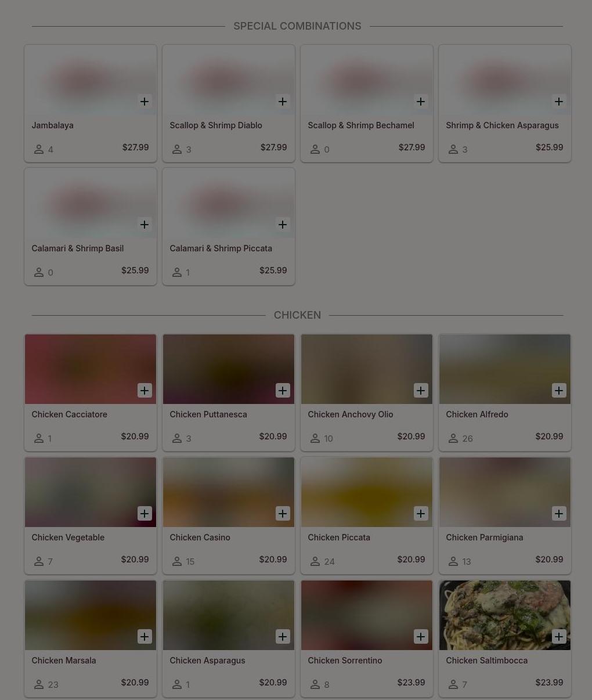Click plus icon on Shrimp & Chicken Asparagus
The image size is (592, 700).
[x=559, y=102]
